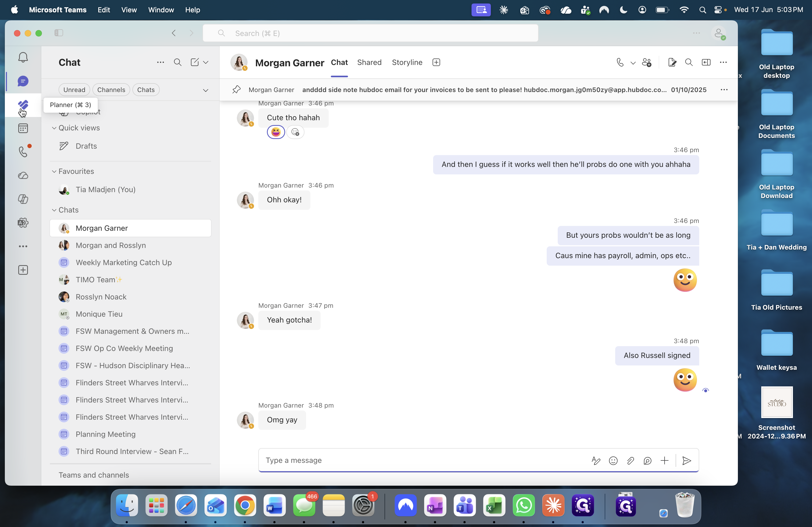This screenshot has width=812, height=527.
Task: Open the Drafts quick view
Action: pyautogui.click(x=130, y=146)
